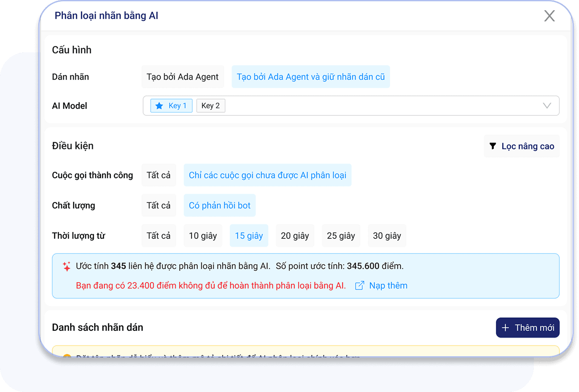Select Tạo bởi Ada Agent option
This screenshot has width=579, height=392.
click(182, 77)
